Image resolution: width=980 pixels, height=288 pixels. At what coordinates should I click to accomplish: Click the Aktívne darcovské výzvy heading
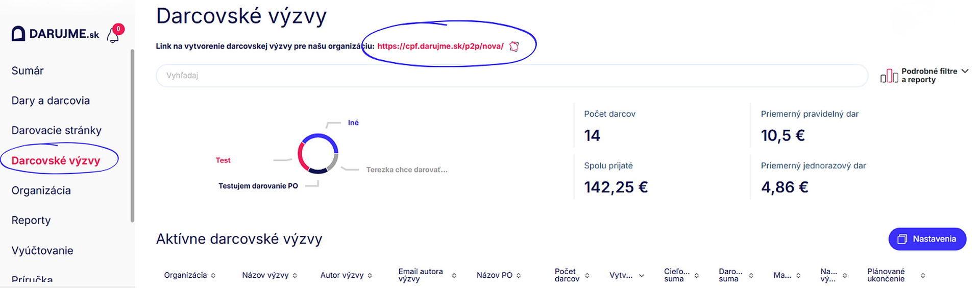click(x=239, y=239)
